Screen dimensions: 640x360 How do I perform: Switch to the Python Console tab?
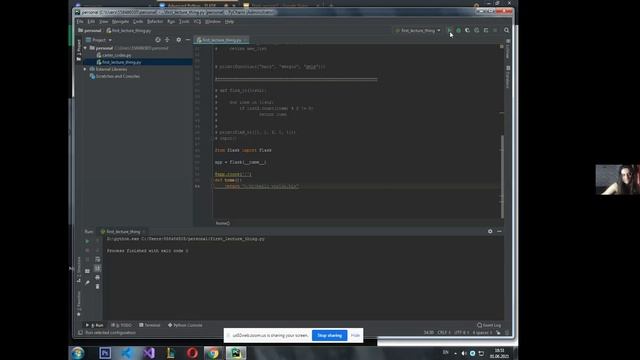point(185,325)
